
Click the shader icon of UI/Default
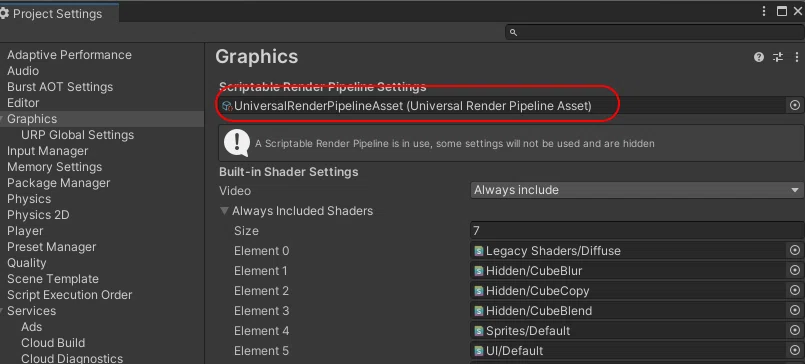(x=479, y=351)
